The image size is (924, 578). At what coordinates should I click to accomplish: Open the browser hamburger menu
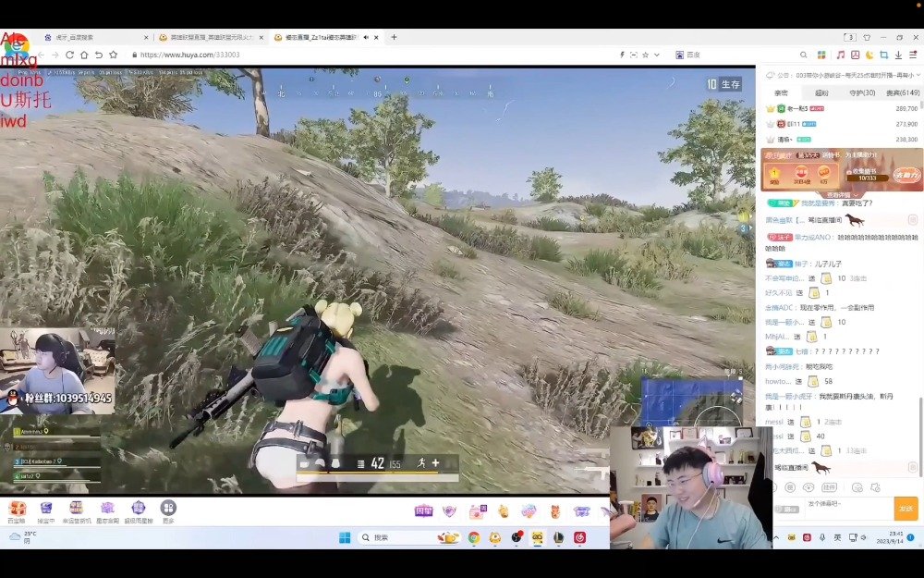pyautogui.click(x=913, y=55)
